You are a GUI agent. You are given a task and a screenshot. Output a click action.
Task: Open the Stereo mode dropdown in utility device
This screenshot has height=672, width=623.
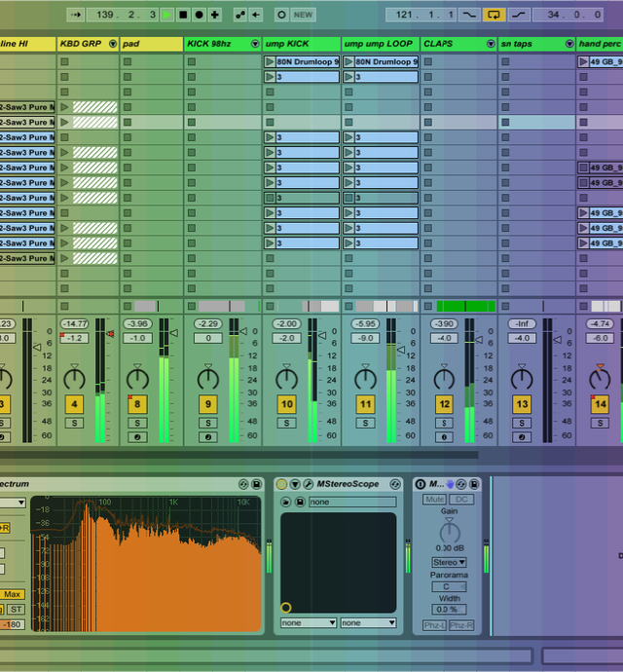pyautogui.click(x=449, y=562)
